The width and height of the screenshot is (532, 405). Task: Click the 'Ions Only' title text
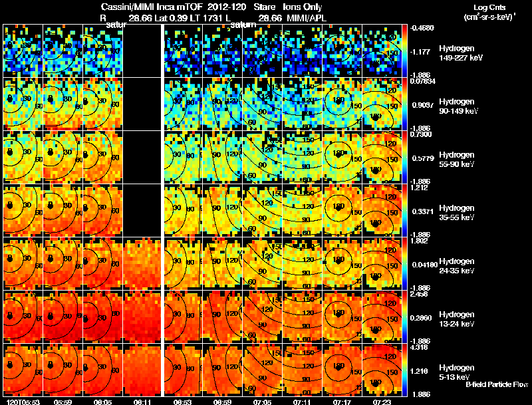coord(303,7)
